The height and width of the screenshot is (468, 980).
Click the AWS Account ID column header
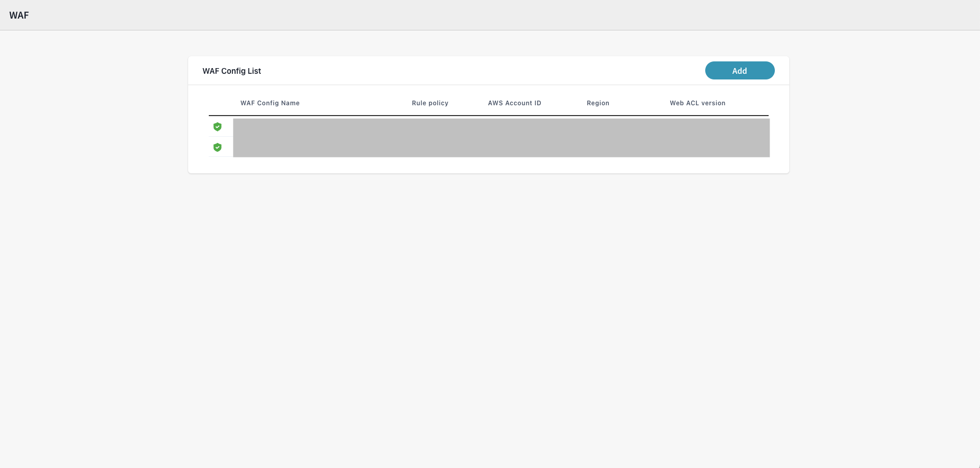[x=514, y=103]
